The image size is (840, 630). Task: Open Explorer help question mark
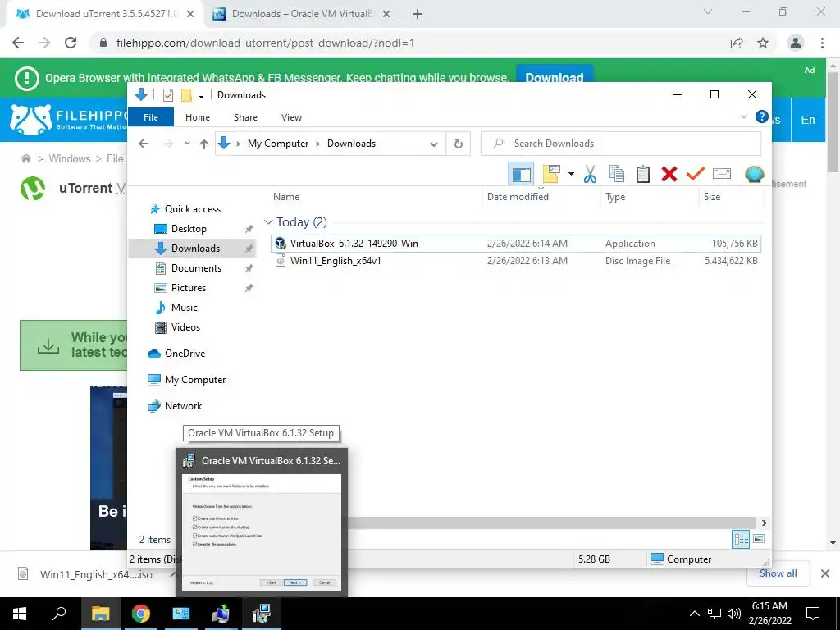click(x=761, y=116)
